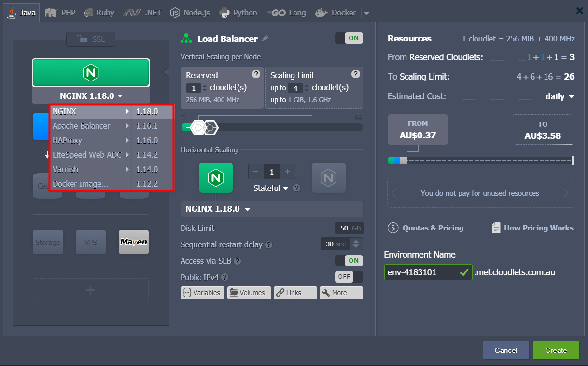Select the .NET tab
The width and height of the screenshot is (588, 366).
click(142, 13)
